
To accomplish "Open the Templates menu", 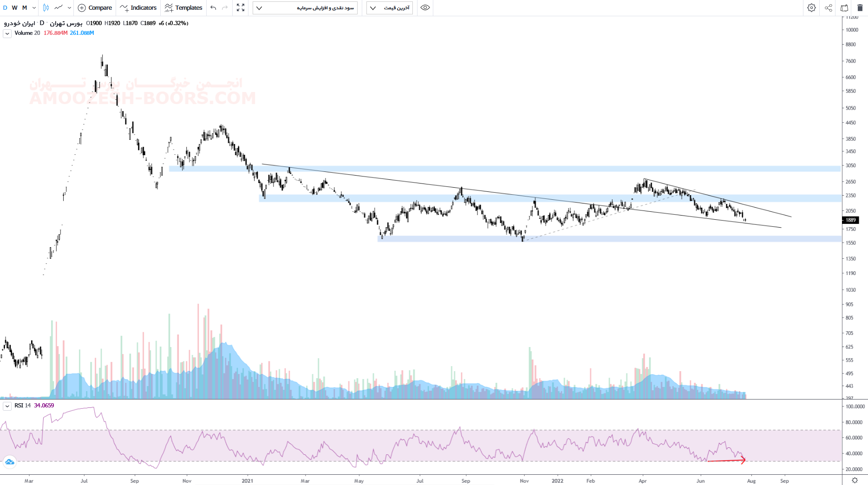I will 183,7.
